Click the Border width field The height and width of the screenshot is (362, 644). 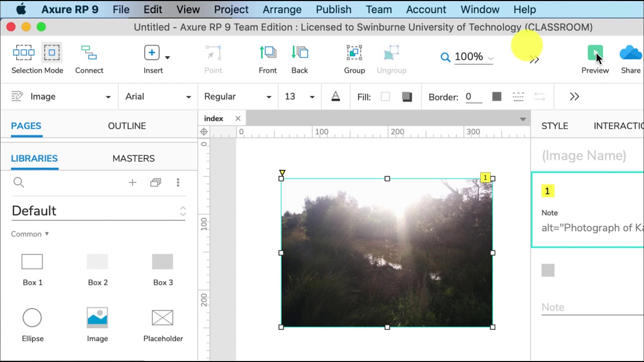point(473,97)
